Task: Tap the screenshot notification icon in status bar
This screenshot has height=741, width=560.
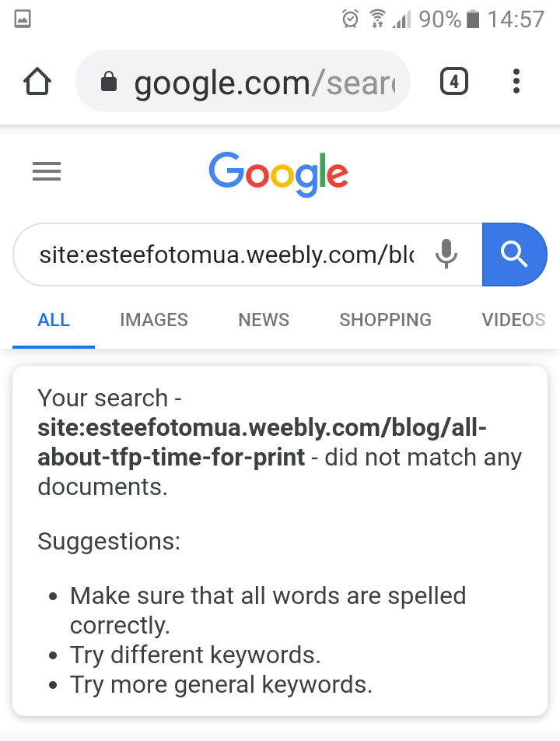Action: coord(23,19)
